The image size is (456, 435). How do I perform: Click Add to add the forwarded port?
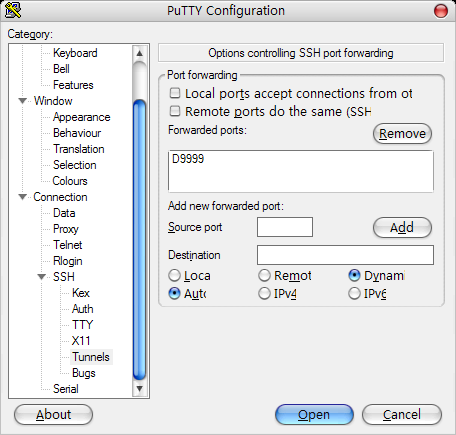[402, 227]
